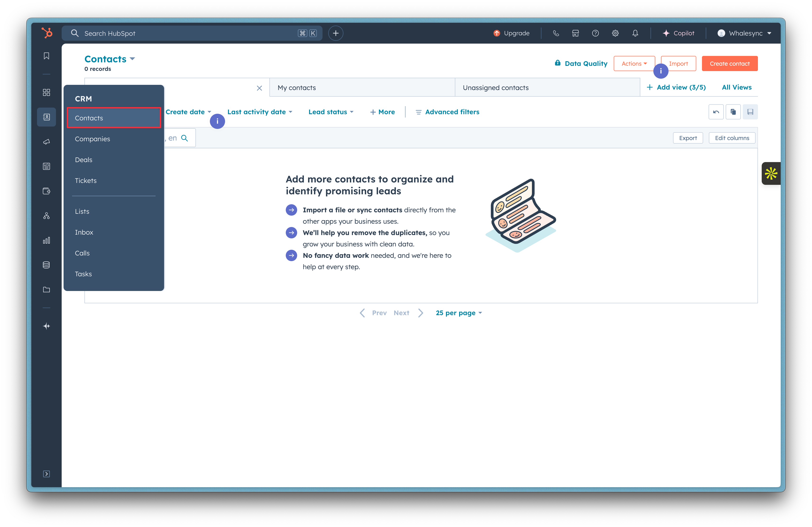
Task: Close the current view tab with X
Action: 259,88
